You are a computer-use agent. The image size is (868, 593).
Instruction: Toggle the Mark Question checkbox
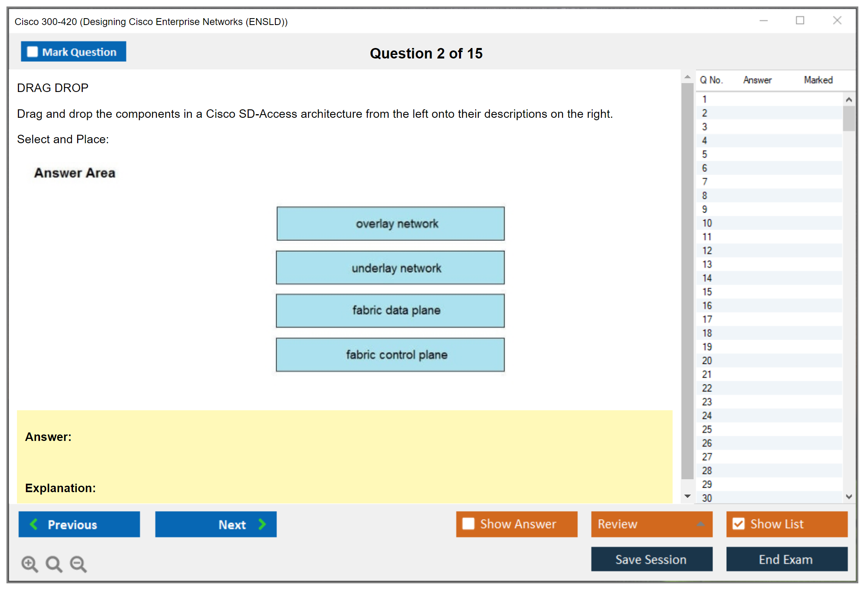click(x=32, y=52)
